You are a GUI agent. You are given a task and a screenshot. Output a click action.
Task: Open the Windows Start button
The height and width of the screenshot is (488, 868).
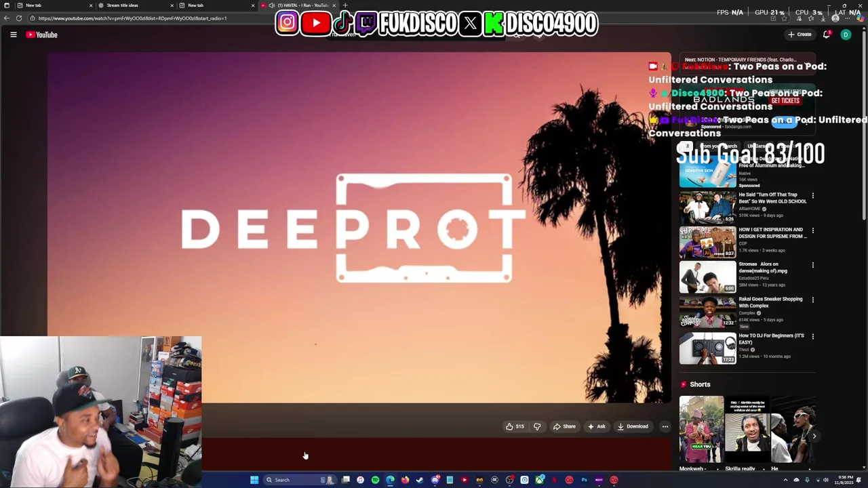click(x=254, y=480)
